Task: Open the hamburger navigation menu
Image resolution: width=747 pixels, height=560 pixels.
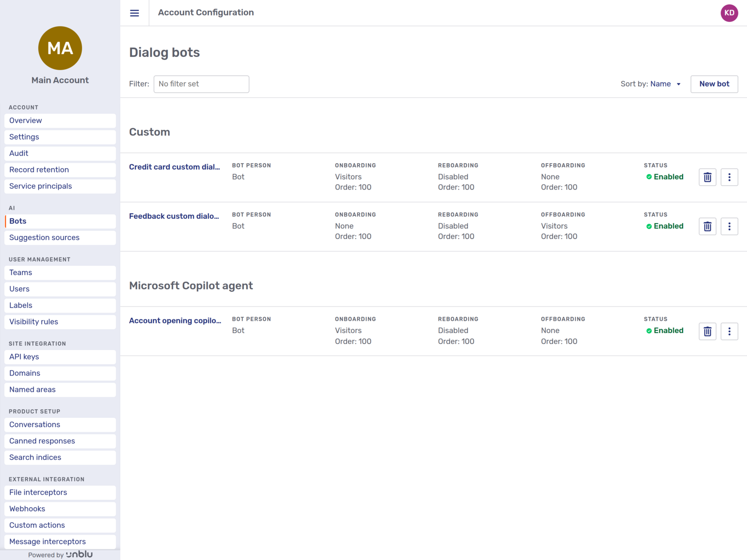Action: 134,13
